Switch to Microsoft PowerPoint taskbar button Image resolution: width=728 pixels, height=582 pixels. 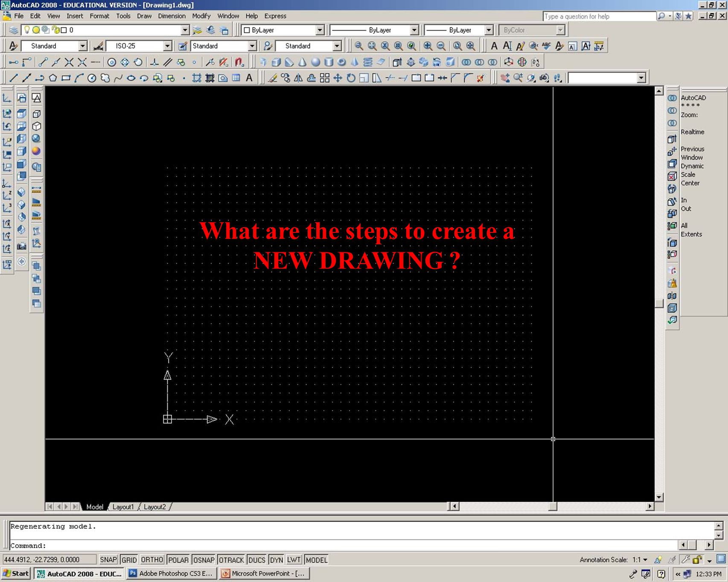click(x=264, y=573)
